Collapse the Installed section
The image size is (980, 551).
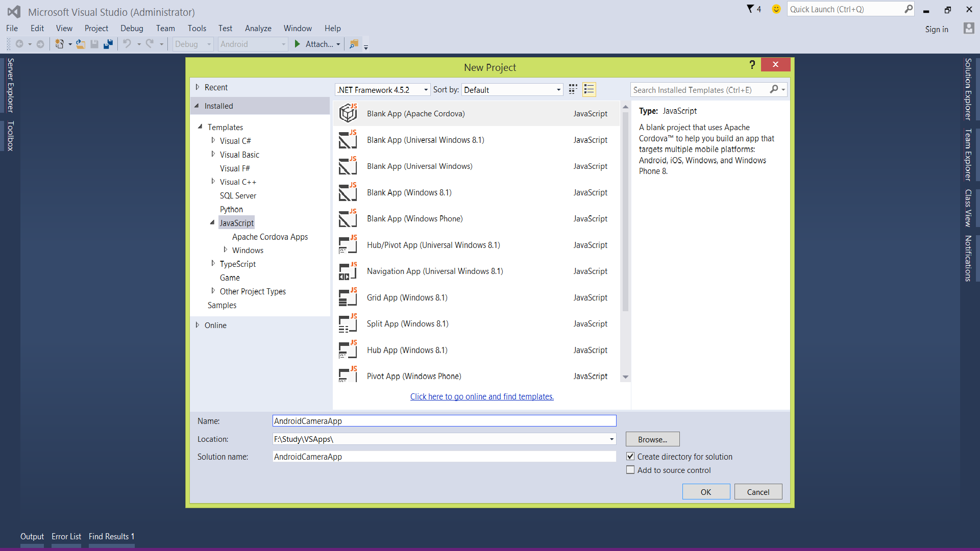197,106
